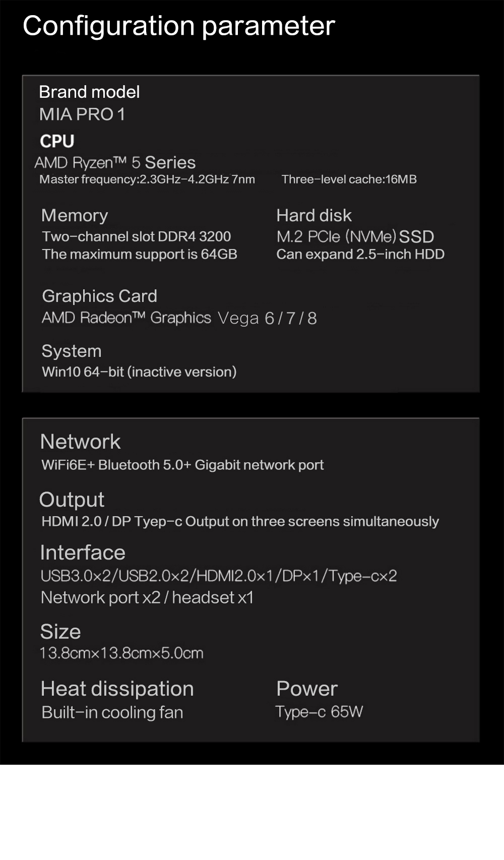Viewport: 504px width, 860px height.
Task: Click the 13.8cm size dimensions text
Action: [x=121, y=653]
